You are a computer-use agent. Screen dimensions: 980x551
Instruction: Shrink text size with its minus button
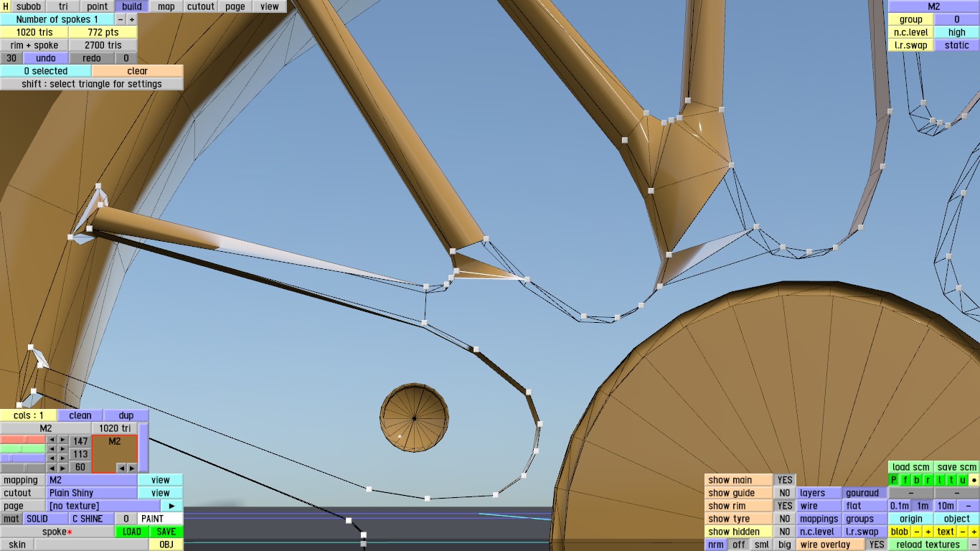963,532
